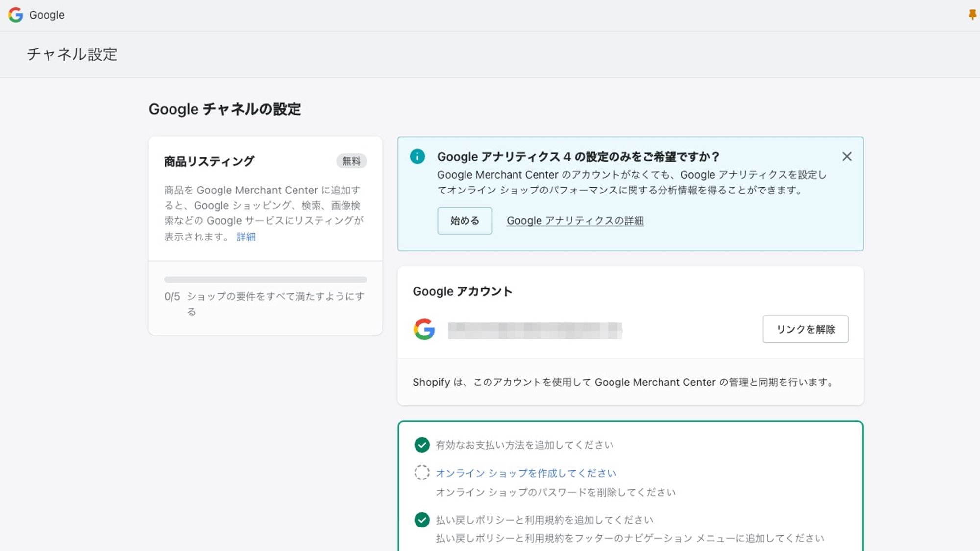The height and width of the screenshot is (551, 980).
Task: Click the orange pin icon at the top right
Action: [972, 15]
